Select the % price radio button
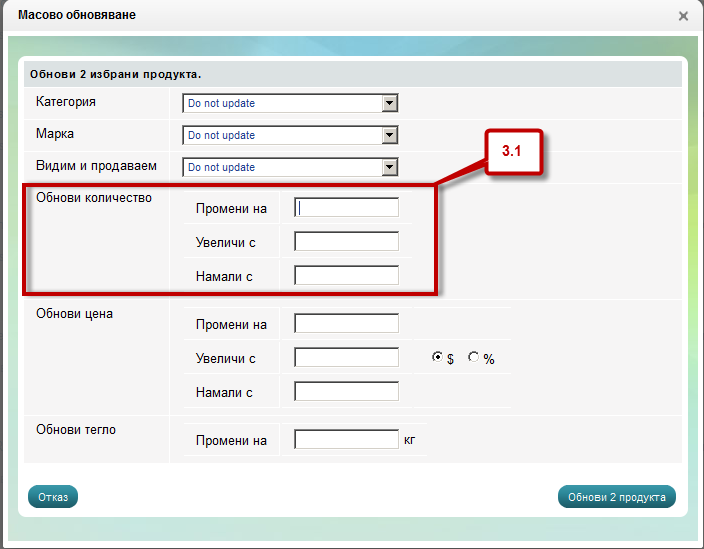The height and width of the screenshot is (549, 704). 474,358
